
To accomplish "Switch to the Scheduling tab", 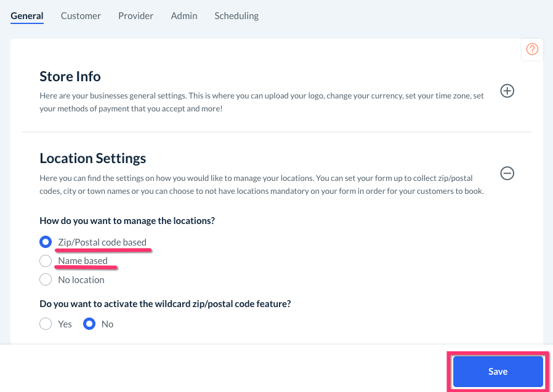I will coord(236,15).
